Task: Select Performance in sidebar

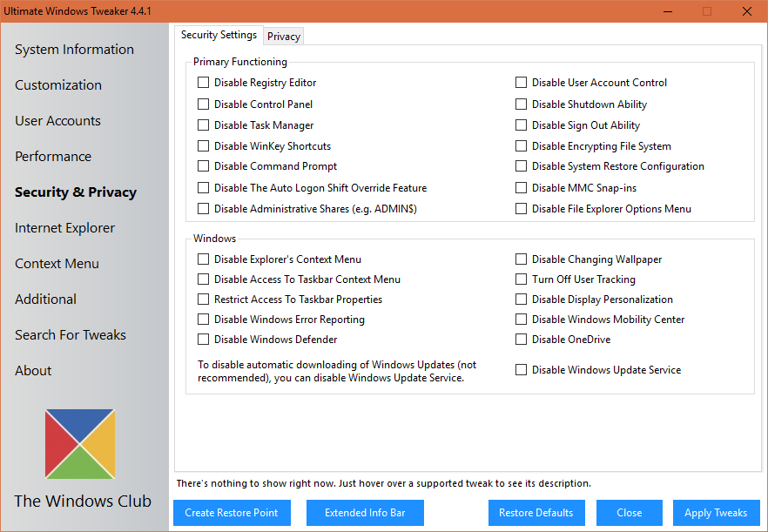Action: click(x=53, y=156)
